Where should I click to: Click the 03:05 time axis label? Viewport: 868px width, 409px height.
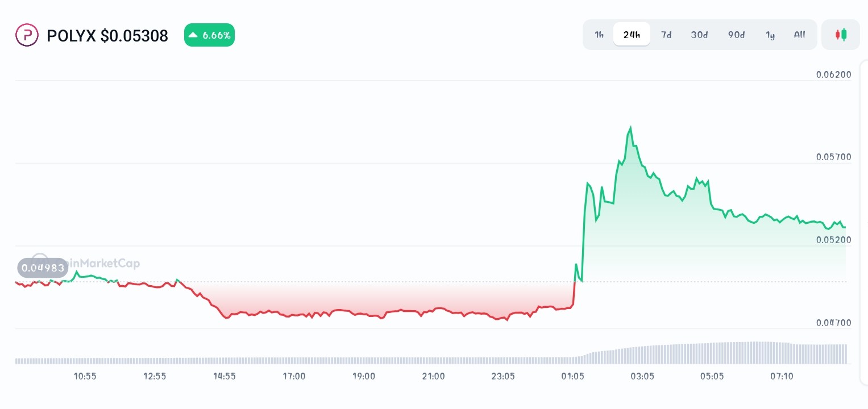click(x=642, y=376)
